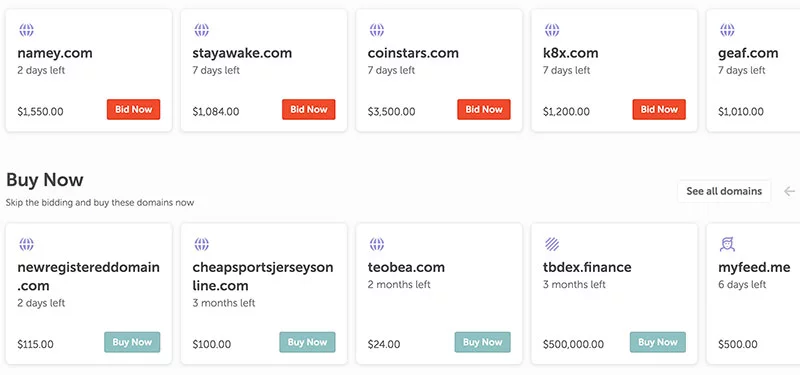The image size is (800, 375).
Task: Bid Now on k8x.com
Action: [659, 109]
